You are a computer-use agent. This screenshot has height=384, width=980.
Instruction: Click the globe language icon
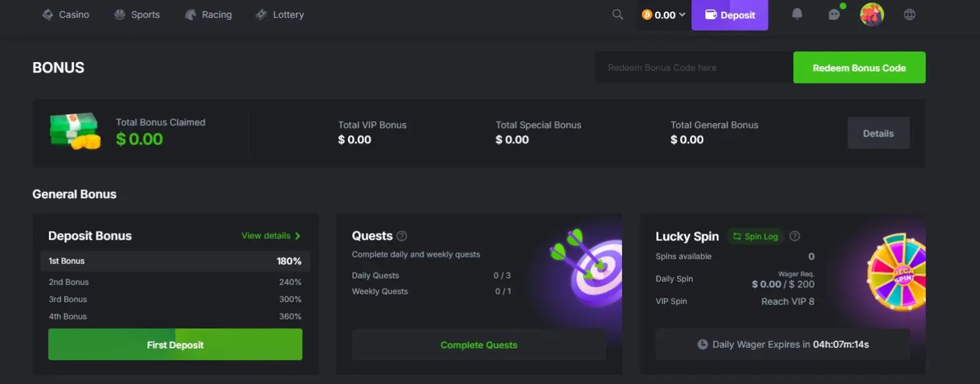[909, 15]
